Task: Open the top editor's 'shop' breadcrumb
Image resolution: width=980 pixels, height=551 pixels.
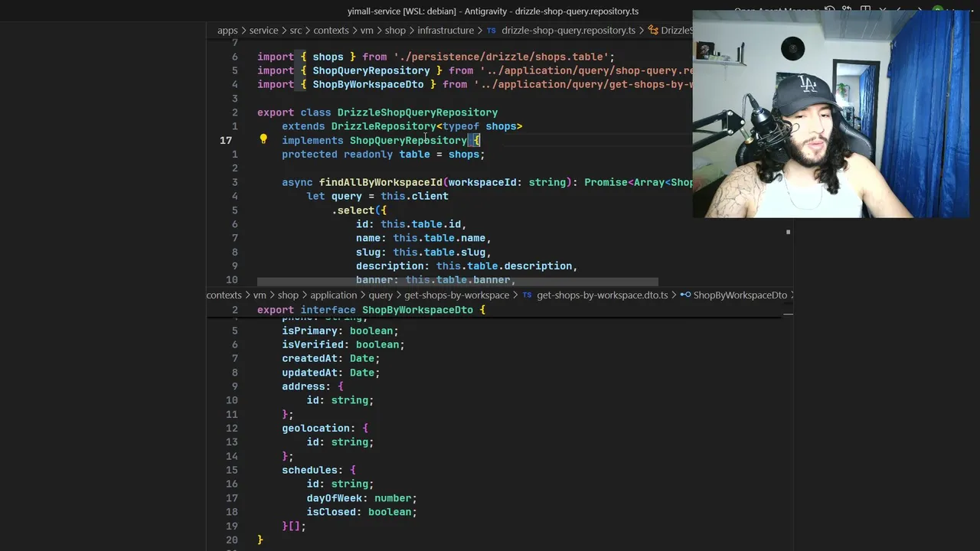Action: (395, 31)
